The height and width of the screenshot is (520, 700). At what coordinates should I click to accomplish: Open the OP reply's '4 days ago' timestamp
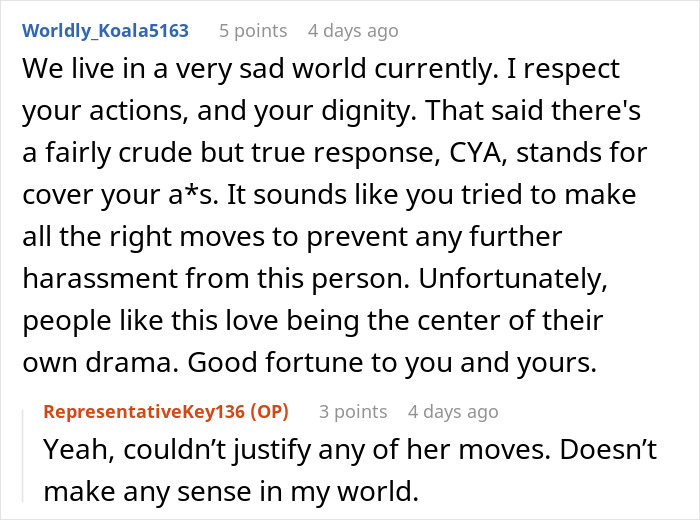[453, 412]
